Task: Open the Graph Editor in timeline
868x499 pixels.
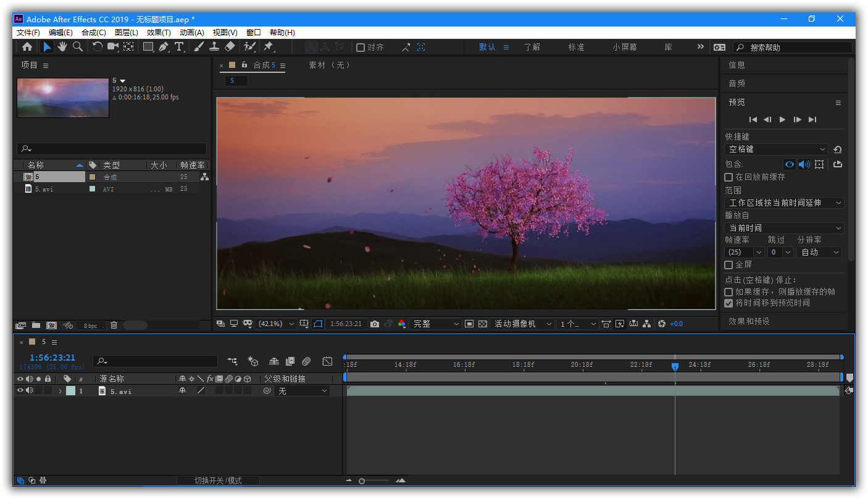Action: coord(327,361)
